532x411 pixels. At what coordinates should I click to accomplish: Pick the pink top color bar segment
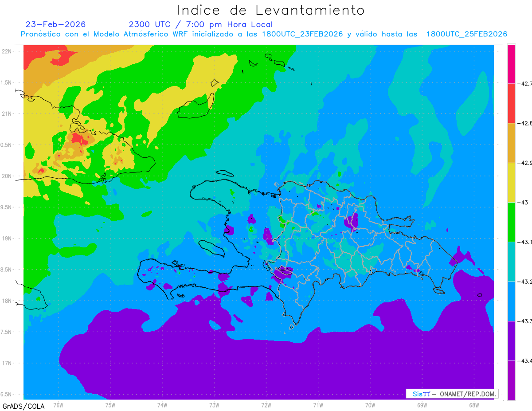[511, 64]
